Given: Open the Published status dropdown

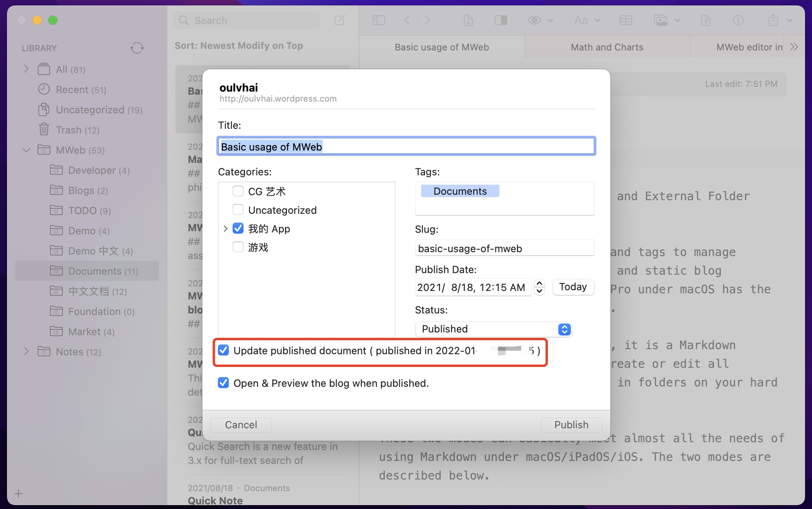Looking at the screenshot, I should click(493, 329).
